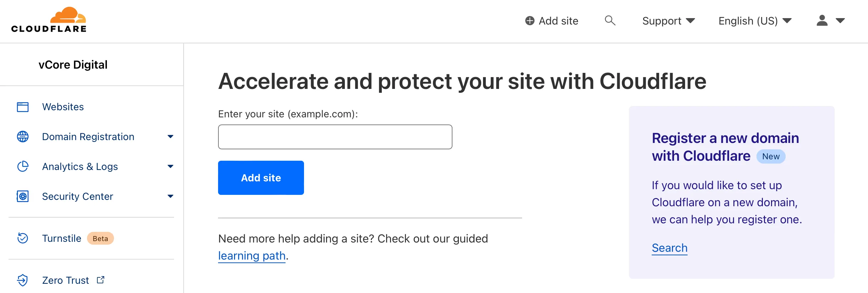Open the Support dropdown
The image size is (868, 293).
click(x=668, y=21)
